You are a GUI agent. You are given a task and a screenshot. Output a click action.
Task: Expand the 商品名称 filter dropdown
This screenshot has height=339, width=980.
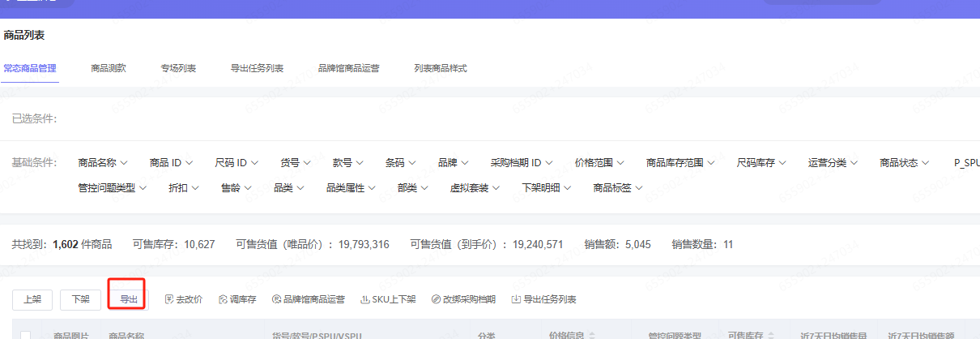point(102,162)
